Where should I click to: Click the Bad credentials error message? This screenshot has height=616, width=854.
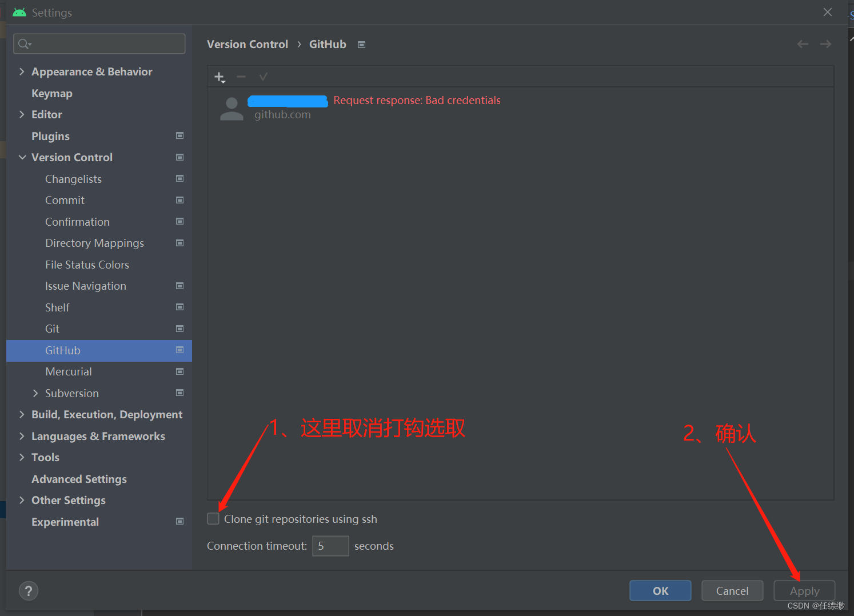(417, 100)
